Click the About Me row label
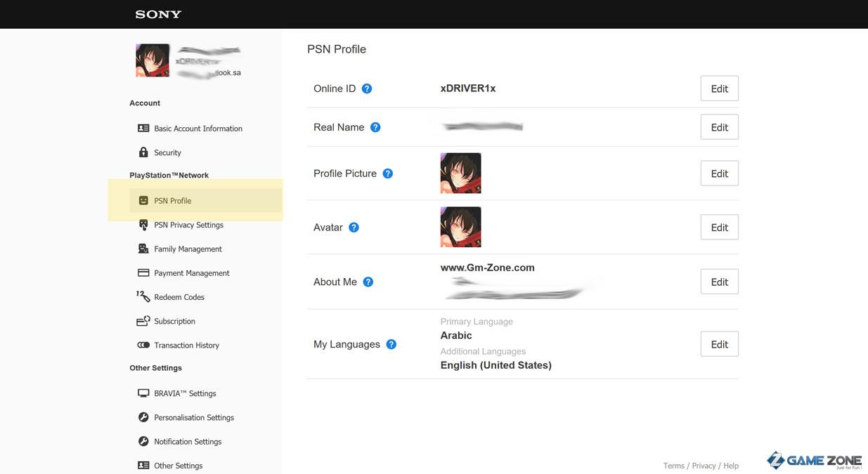The image size is (868, 474). click(x=335, y=282)
